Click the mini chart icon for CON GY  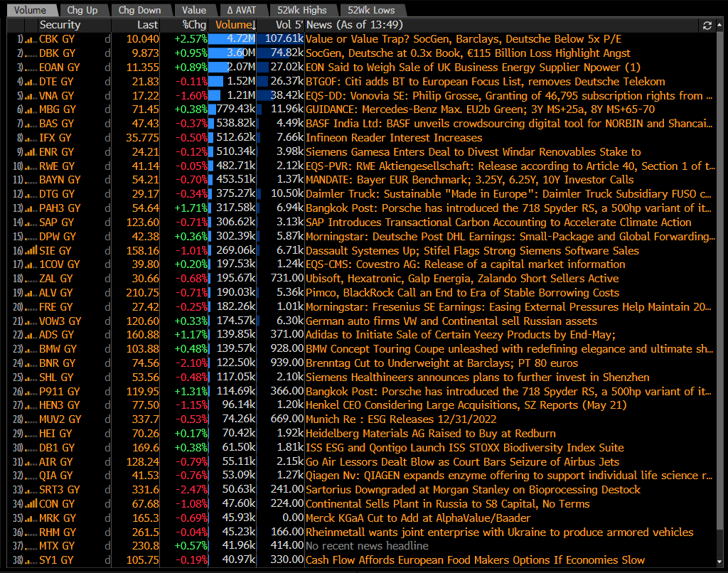click(31, 504)
